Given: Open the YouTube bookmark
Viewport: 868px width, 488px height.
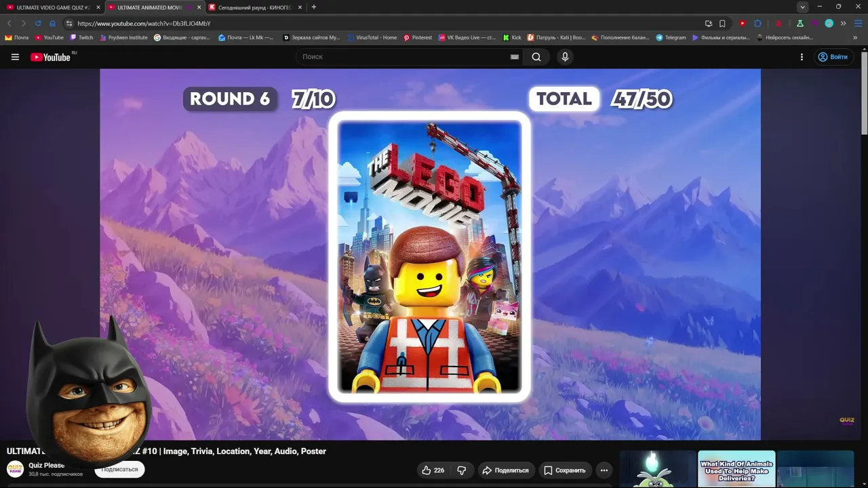Looking at the screenshot, I should click(50, 37).
